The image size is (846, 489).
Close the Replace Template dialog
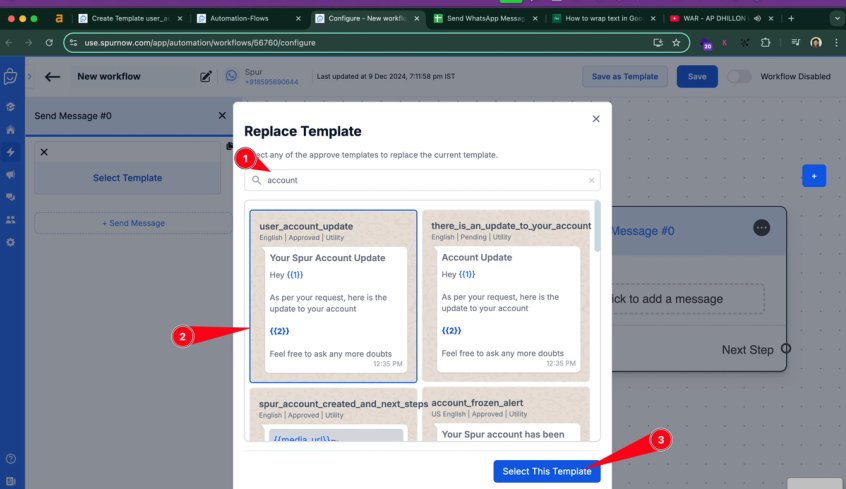pyautogui.click(x=596, y=119)
